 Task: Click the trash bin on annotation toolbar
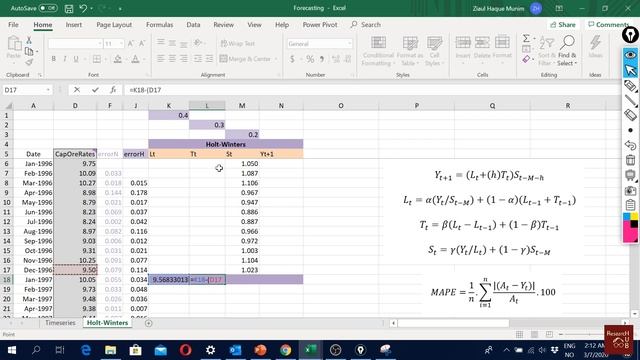[x=631, y=160]
